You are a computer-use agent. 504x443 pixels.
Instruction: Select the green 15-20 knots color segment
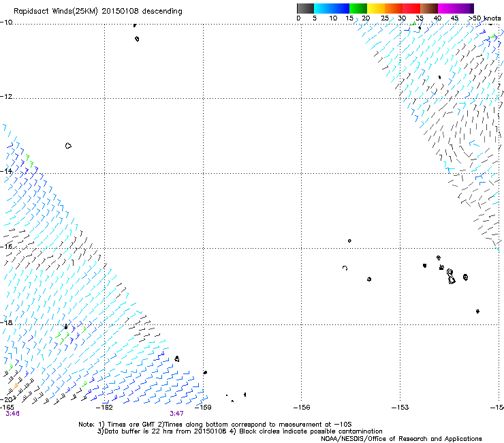point(358,8)
